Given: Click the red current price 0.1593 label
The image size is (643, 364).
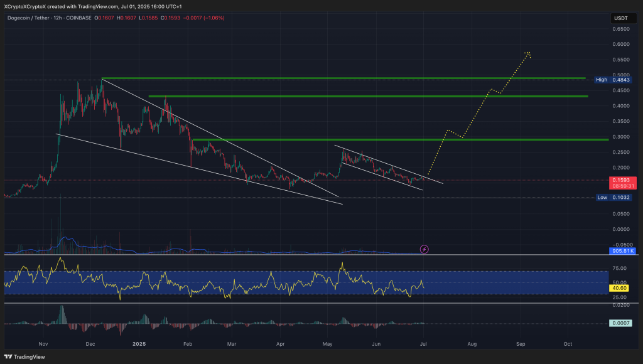Looking at the screenshot, I should click(619, 180).
